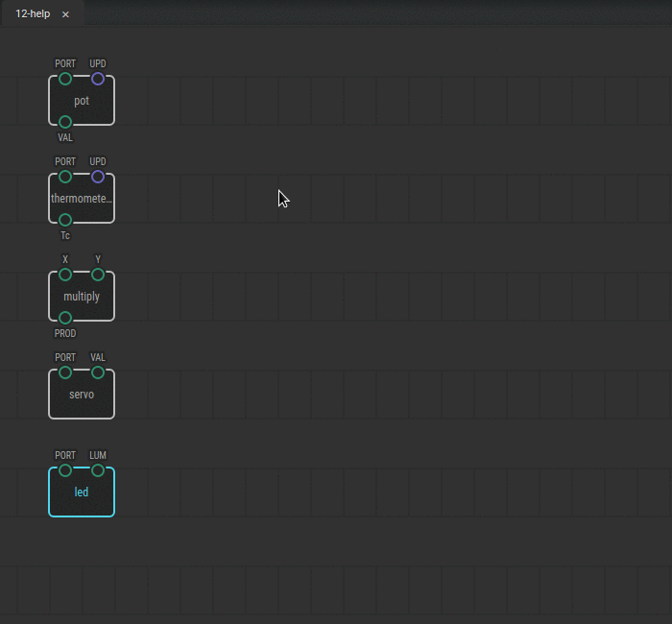This screenshot has height=624, width=672.
Task: Click the PROD output pin of multiply
Action: click(65, 318)
